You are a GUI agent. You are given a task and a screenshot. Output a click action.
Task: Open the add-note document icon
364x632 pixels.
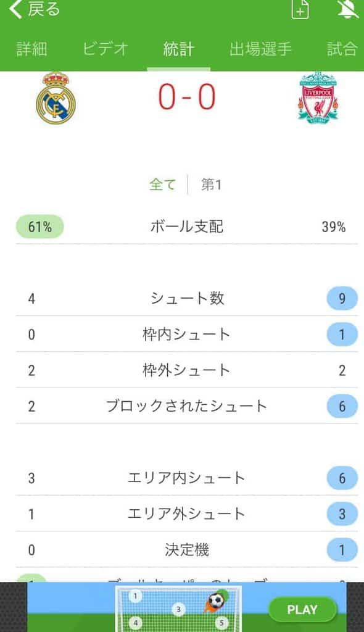pyautogui.click(x=300, y=9)
